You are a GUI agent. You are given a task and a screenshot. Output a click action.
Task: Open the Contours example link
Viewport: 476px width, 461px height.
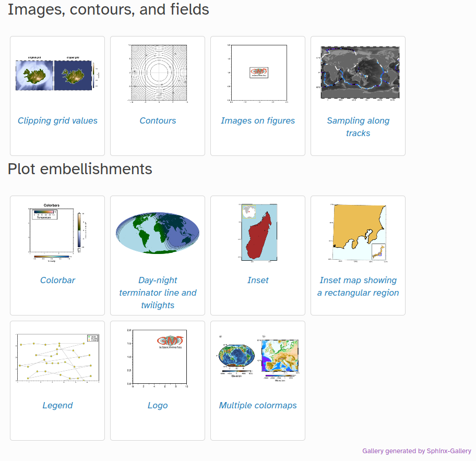click(x=158, y=120)
